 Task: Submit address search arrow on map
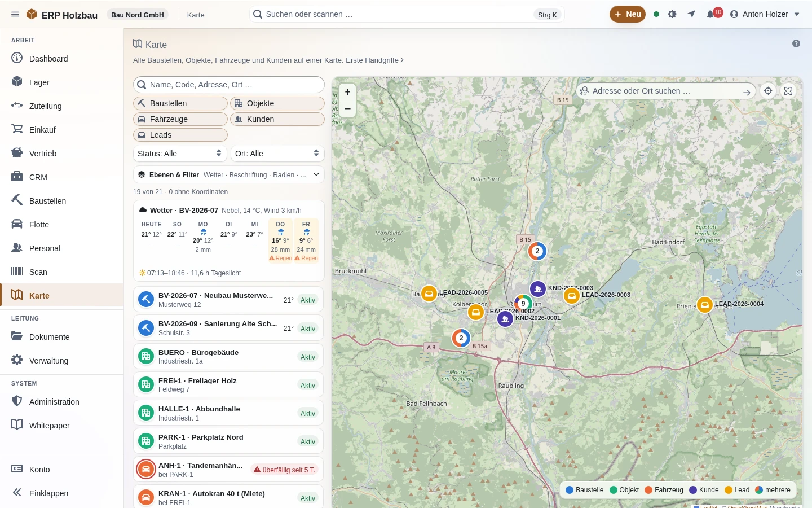tap(747, 91)
